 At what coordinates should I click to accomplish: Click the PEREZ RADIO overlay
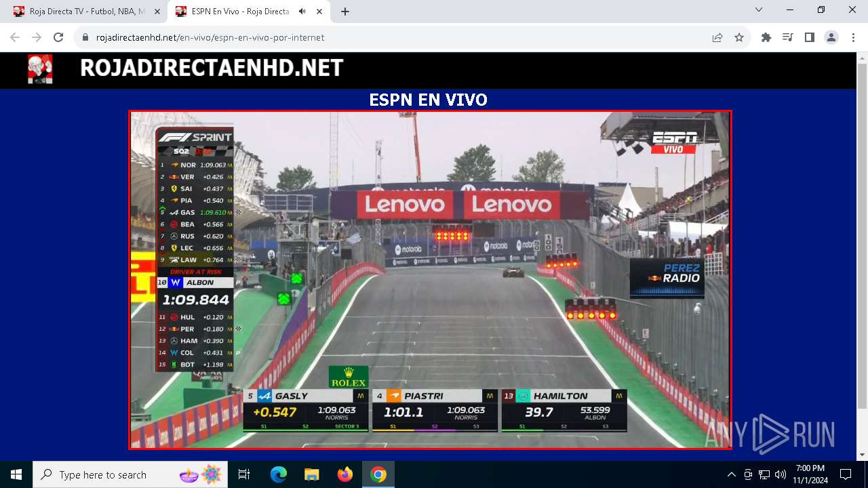coord(667,278)
